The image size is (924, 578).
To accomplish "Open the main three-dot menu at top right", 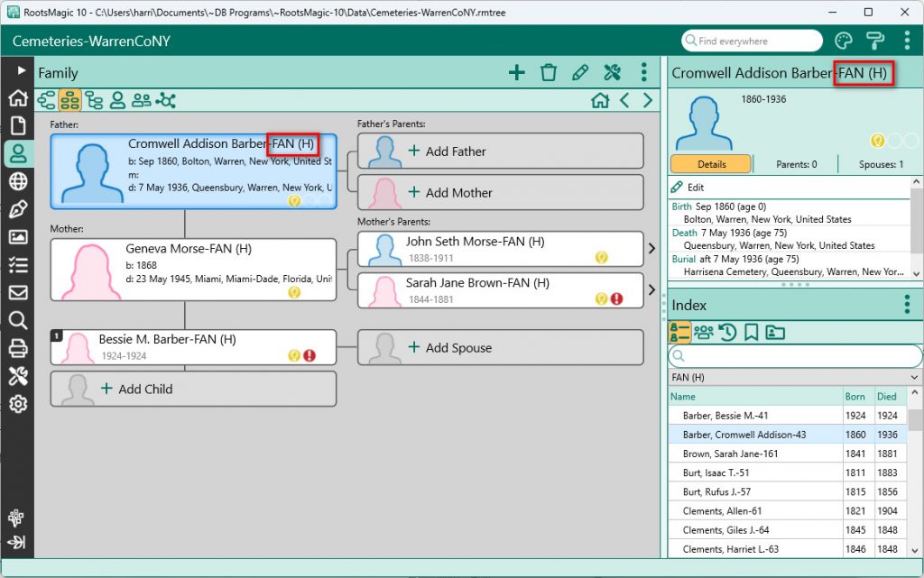I will click(x=907, y=41).
